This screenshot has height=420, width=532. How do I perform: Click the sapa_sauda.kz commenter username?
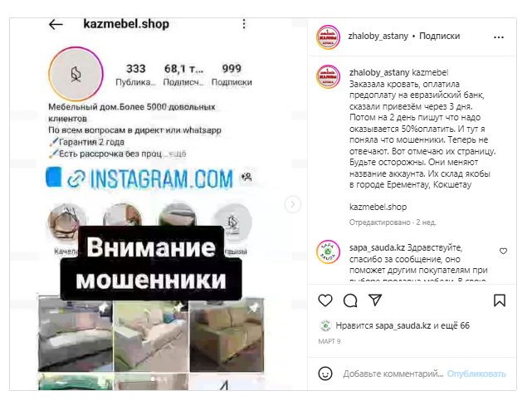point(378,247)
